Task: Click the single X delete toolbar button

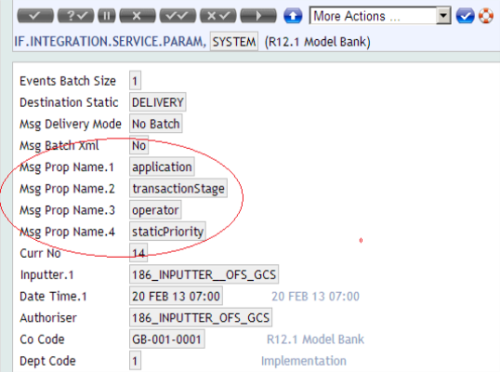Action: [137, 16]
